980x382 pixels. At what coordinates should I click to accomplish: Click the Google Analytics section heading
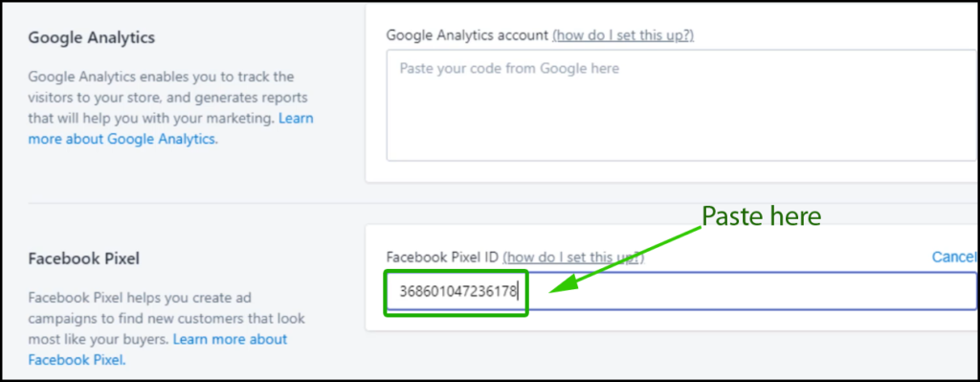(x=91, y=37)
